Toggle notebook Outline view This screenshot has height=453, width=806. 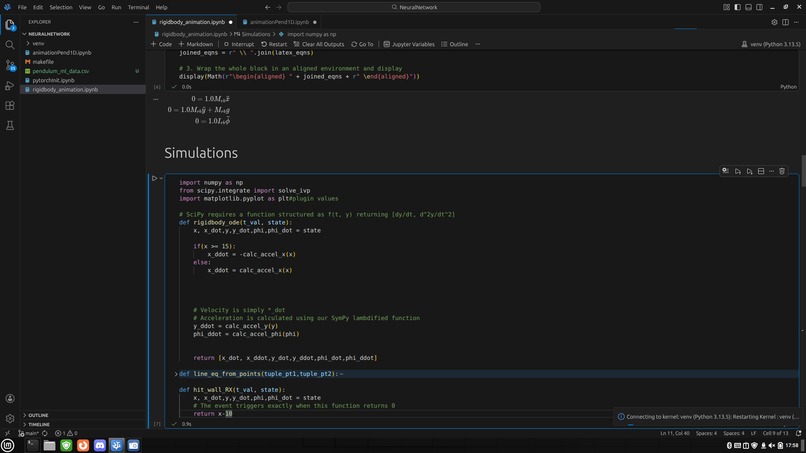pos(454,44)
